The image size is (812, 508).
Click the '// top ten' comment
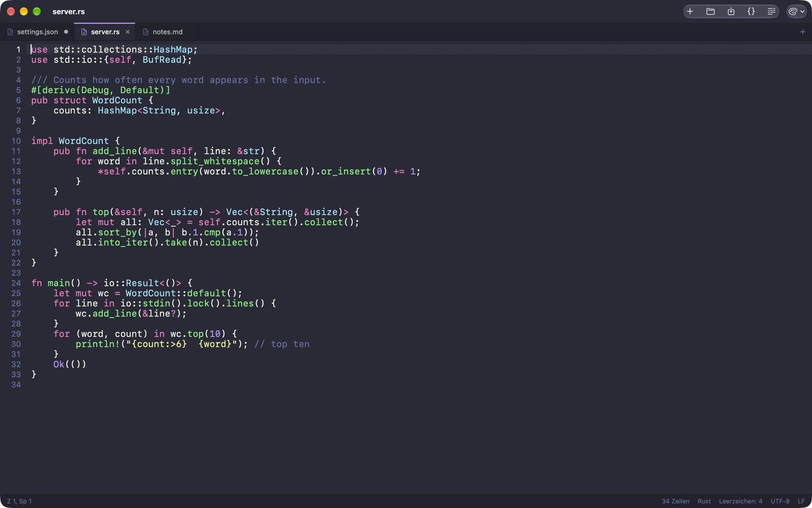point(282,344)
